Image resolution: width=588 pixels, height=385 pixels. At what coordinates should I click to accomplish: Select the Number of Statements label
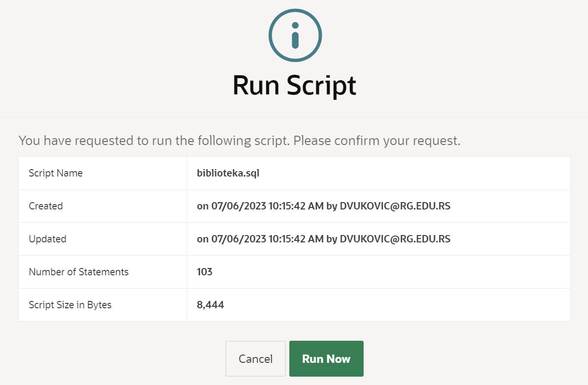coord(79,272)
